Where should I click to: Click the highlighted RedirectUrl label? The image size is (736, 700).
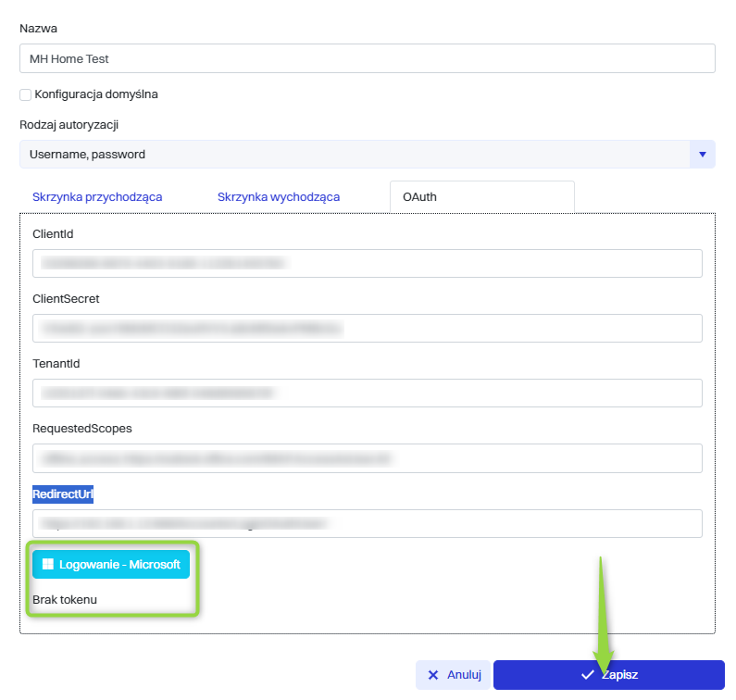pos(63,494)
